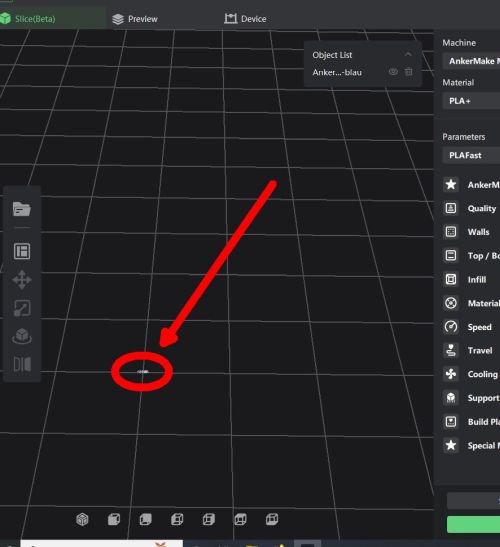This screenshot has width=500, height=547.
Task: Toggle visibility eye for Anker...-blau
Action: click(x=393, y=72)
